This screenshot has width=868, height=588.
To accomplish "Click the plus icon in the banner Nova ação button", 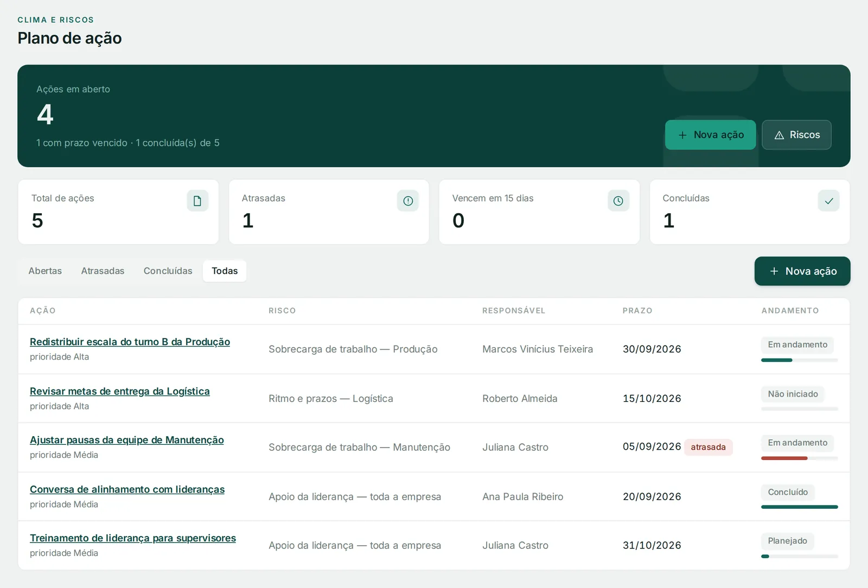I will click(683, 135).
